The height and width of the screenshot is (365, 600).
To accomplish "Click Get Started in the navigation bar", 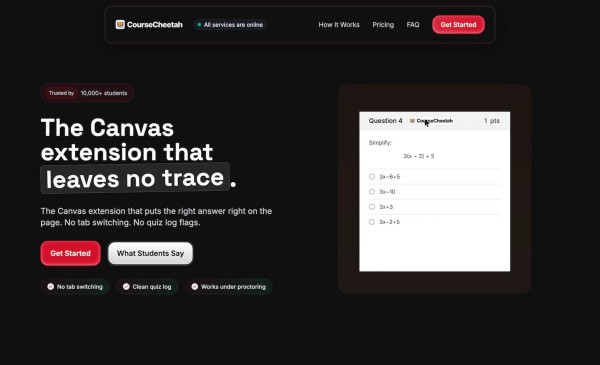I will (458, 24).
